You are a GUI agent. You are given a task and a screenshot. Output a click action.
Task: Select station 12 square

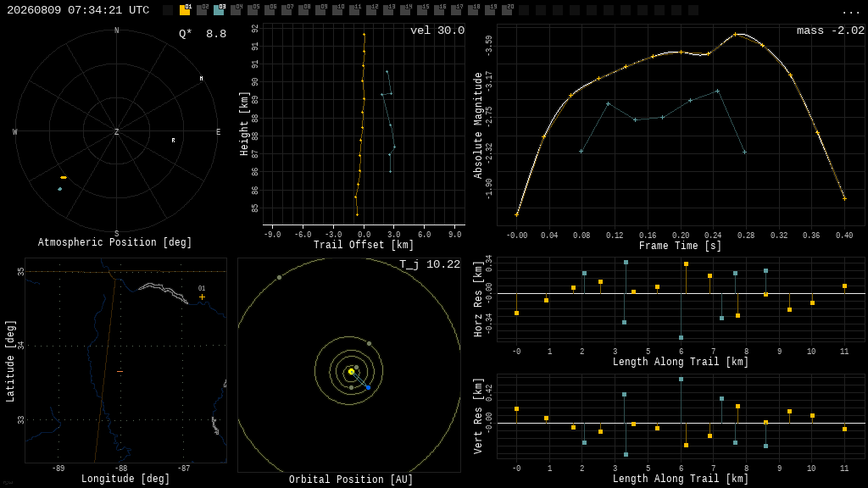pyautogui.click(x=372, y=10)
